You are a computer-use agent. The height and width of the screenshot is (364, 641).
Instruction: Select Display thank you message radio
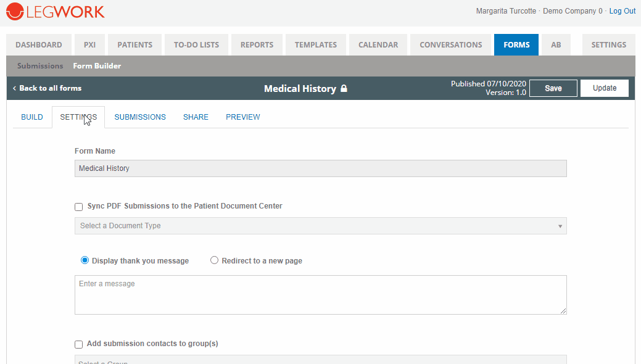(x=85, y=260)
